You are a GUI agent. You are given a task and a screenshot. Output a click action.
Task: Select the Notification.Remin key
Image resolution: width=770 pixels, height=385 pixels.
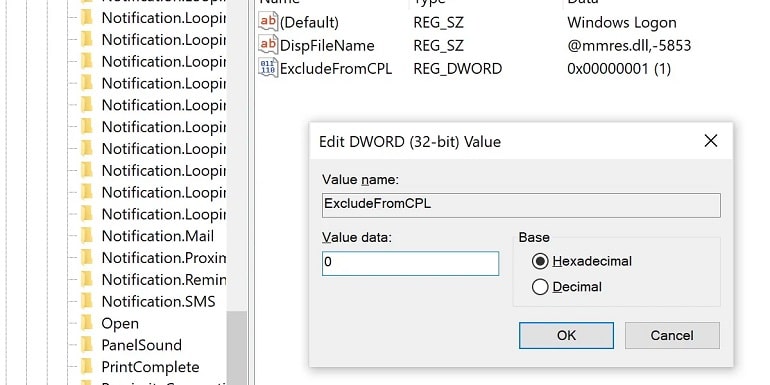(x=164, y=279)
